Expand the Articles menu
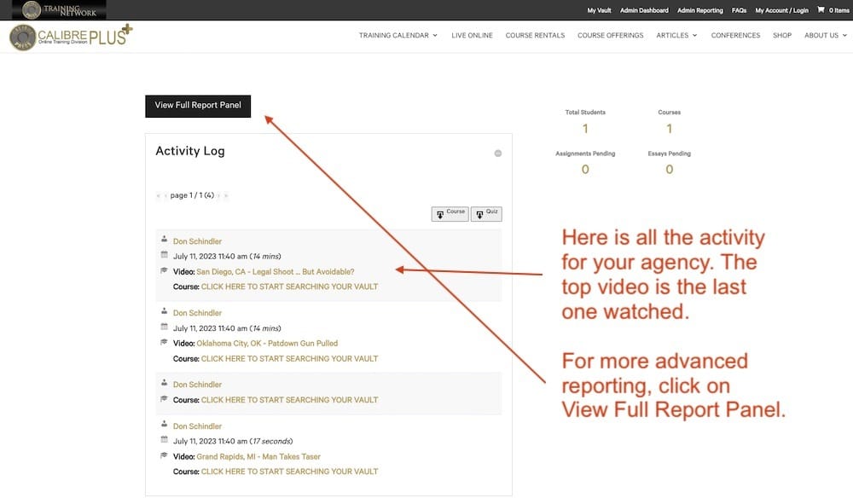 pos(676,35)
